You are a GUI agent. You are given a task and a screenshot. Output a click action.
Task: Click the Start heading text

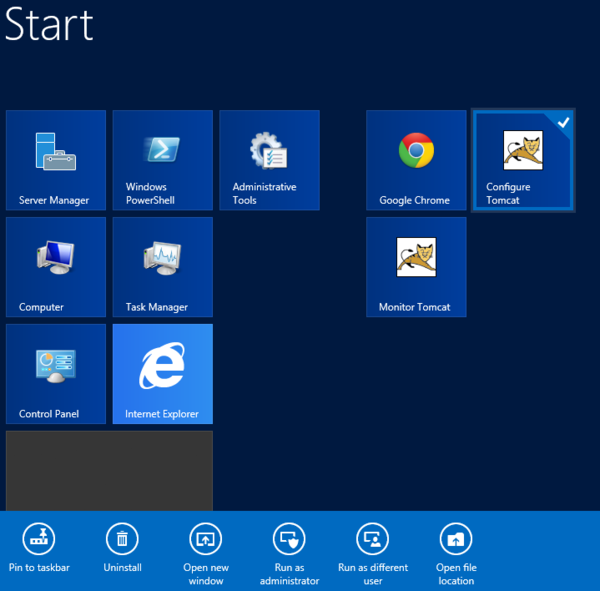(x=49, y=24)
